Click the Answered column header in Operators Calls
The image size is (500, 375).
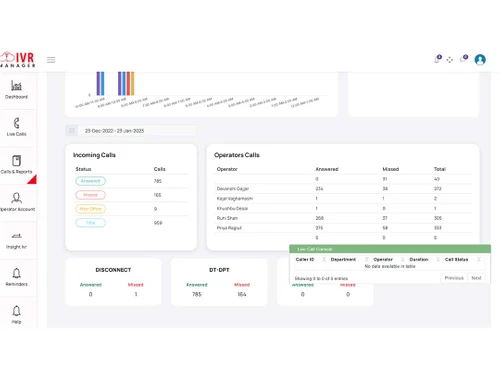pos(327,169)
